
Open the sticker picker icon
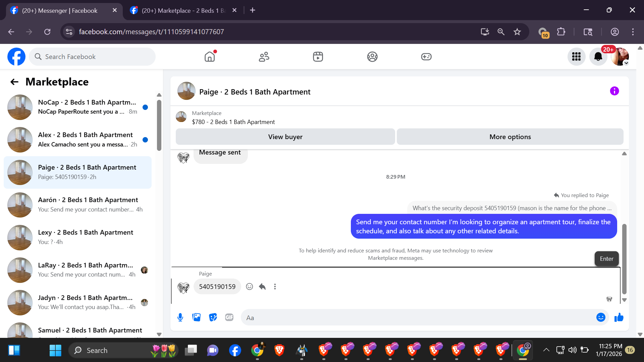point(213,317)
